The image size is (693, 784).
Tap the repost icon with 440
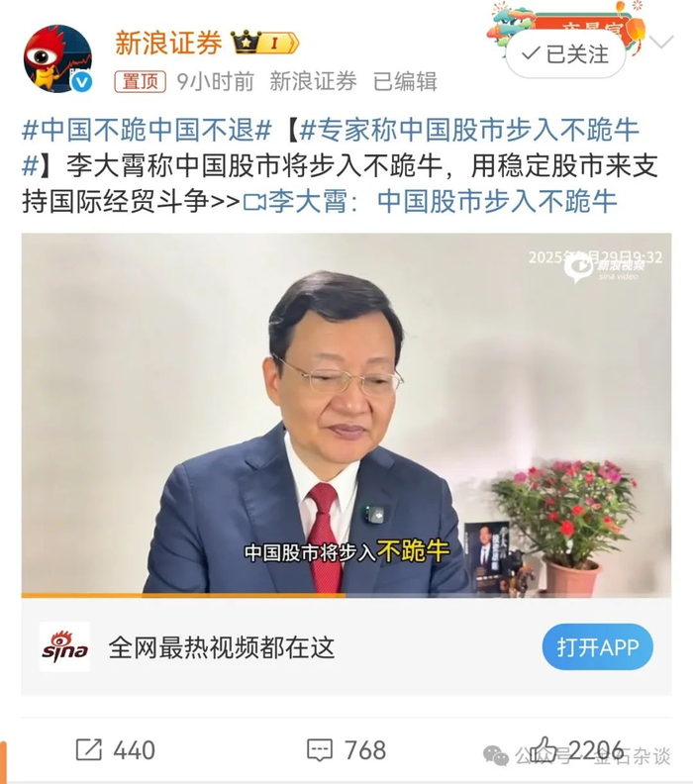point(89,749)
